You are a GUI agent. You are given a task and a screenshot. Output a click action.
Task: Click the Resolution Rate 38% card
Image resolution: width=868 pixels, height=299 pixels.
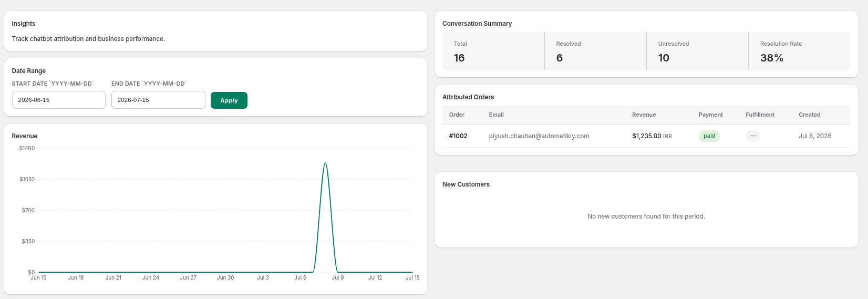pos(799,51)
